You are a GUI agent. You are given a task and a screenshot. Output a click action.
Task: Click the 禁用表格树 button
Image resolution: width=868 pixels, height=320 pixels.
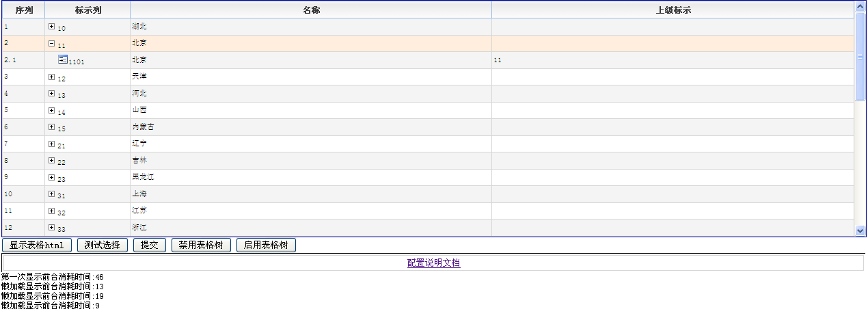pyautogui.click(x=201, y=245)
